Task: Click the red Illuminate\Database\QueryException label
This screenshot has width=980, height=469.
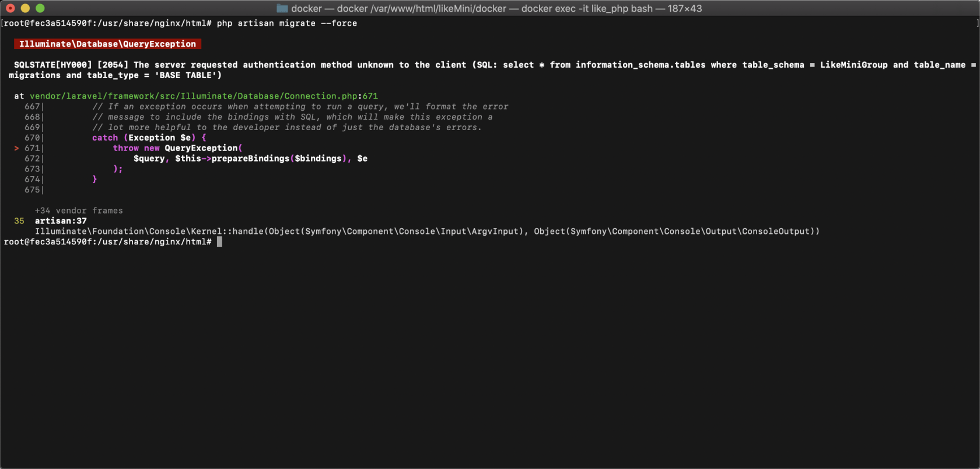Action: tap(108, 44)
